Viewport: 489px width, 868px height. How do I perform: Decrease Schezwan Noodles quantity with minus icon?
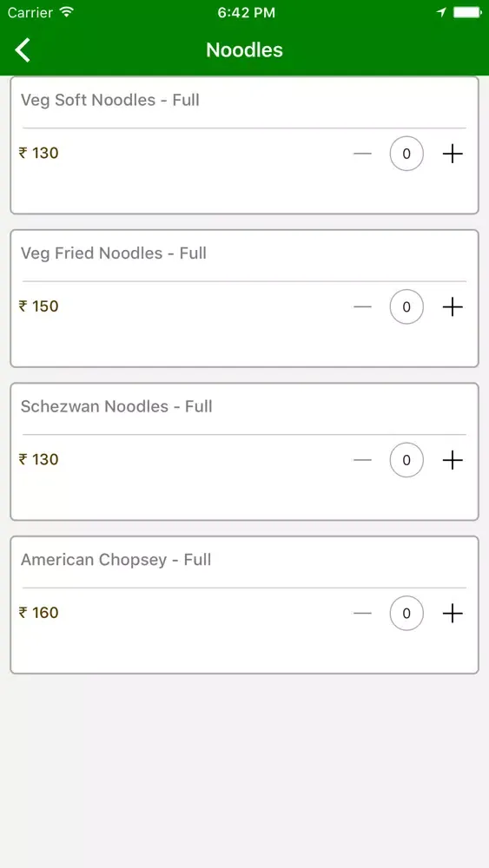(362, 460)
